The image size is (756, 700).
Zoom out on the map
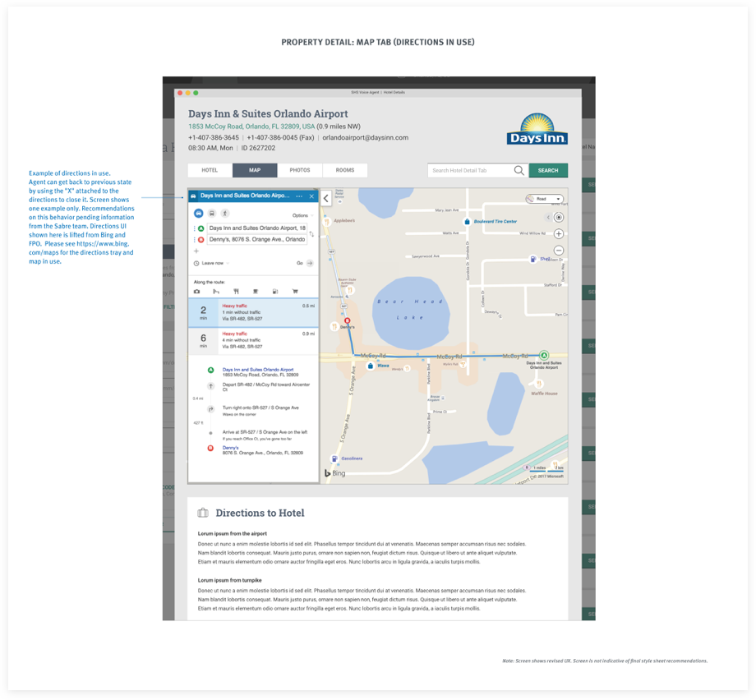(559, 251)
